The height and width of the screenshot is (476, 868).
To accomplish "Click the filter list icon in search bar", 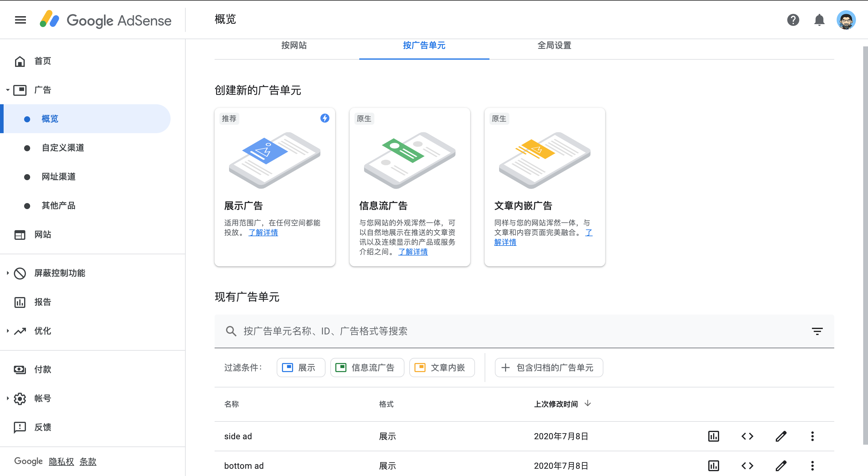I will [817, 331].
